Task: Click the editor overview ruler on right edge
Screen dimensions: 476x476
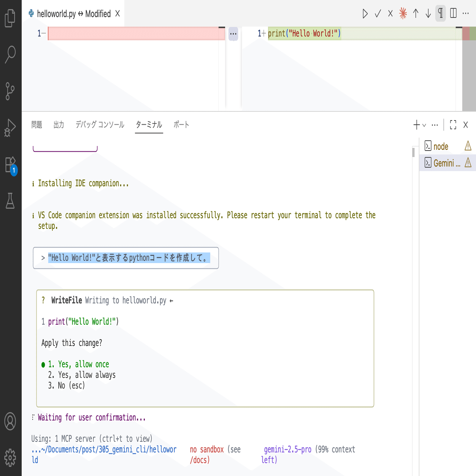Action: point(469,68)
